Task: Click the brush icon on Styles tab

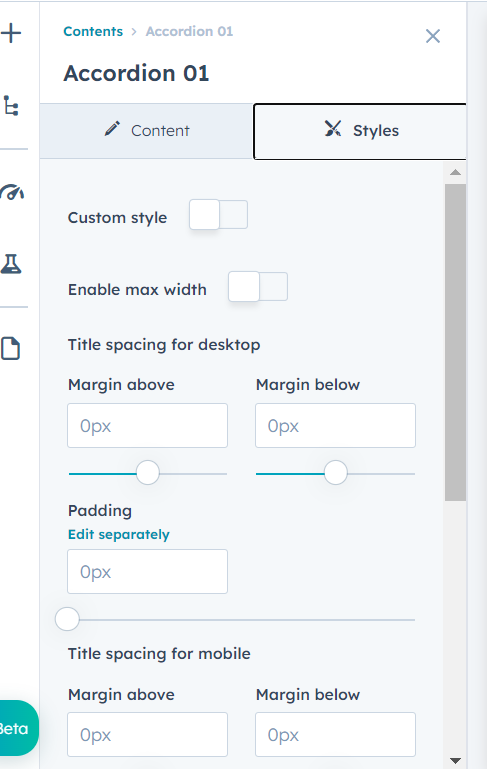Action: click(x=333, y=129)
